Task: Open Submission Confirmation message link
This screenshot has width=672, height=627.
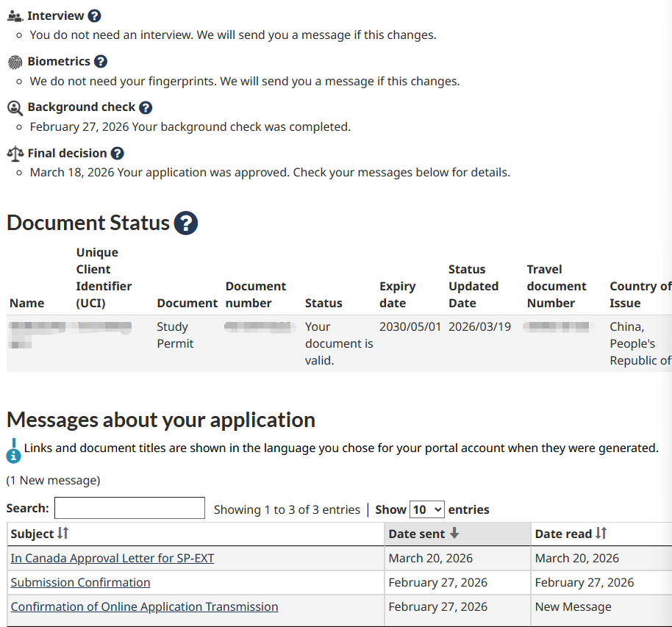Action: [x=80, y=583]
